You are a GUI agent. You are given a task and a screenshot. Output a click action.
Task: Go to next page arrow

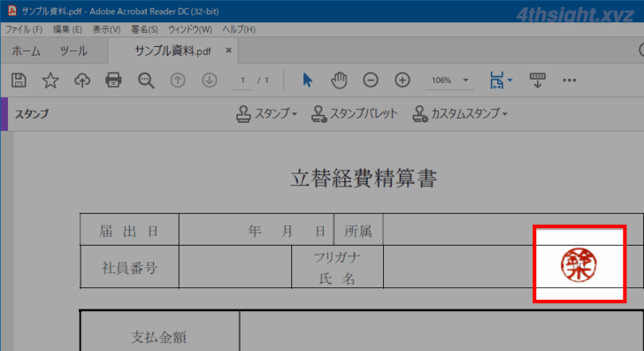(x=210, y=80)
